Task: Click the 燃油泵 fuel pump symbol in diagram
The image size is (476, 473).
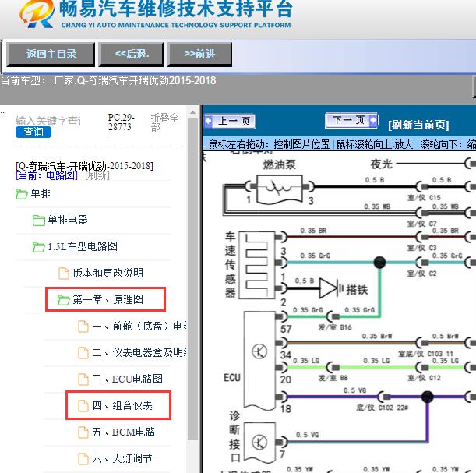Action: coord(280,189)
